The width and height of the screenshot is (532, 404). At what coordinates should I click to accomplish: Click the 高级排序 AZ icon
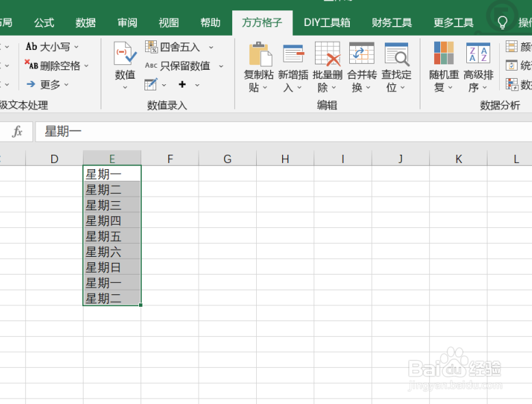[x=478, y=53]
